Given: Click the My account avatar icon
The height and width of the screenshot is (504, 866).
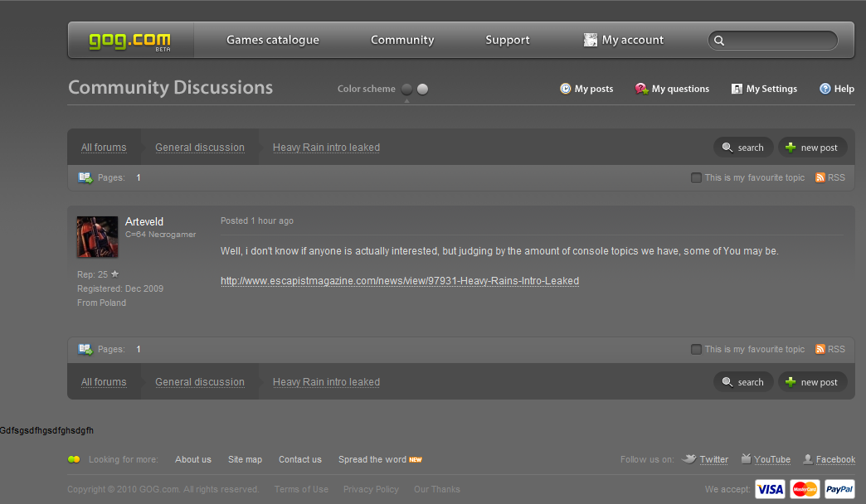Looking at the screenshot, I should point(591,40).
